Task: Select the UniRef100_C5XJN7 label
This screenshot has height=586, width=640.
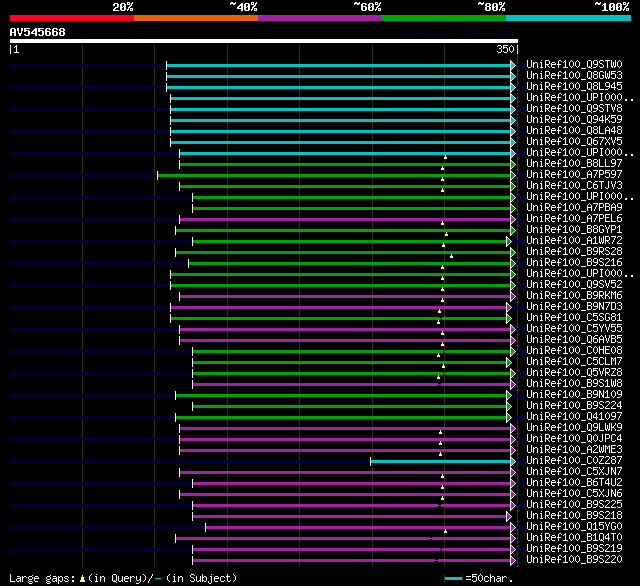Action: pos(574,472)
